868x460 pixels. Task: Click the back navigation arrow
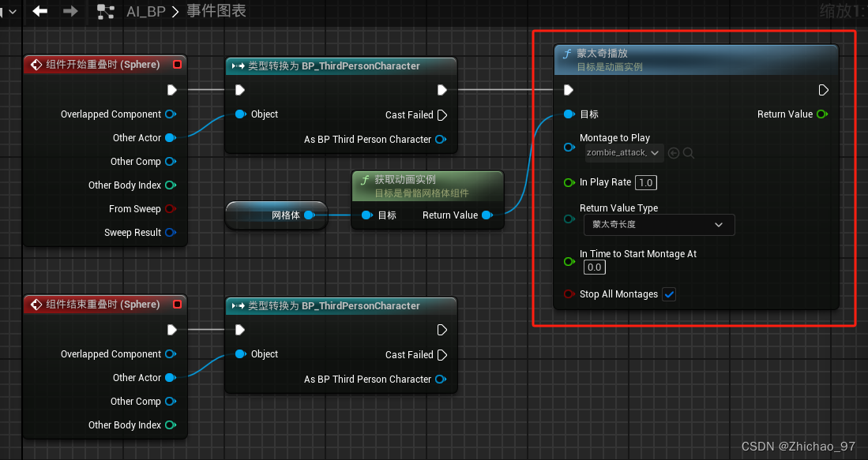(x=39, y=11)
